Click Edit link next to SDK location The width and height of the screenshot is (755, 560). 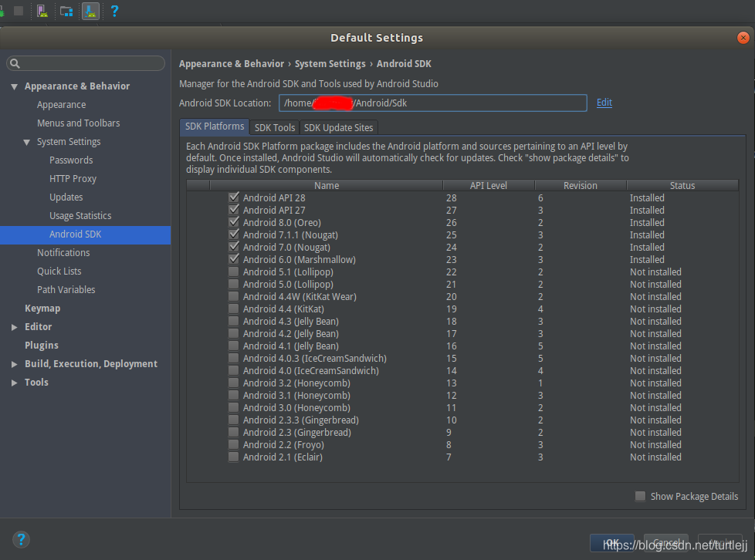(x=604, y=103)
